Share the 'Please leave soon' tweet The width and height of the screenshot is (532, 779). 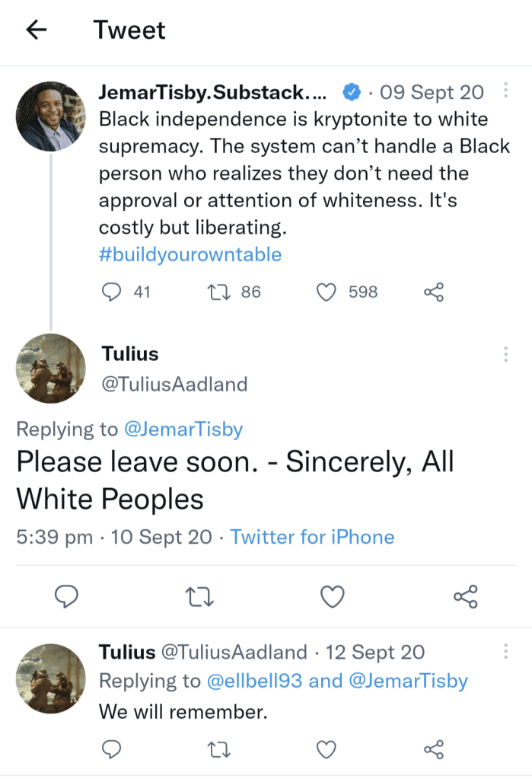pyautogui.click(x=465, y=597)
